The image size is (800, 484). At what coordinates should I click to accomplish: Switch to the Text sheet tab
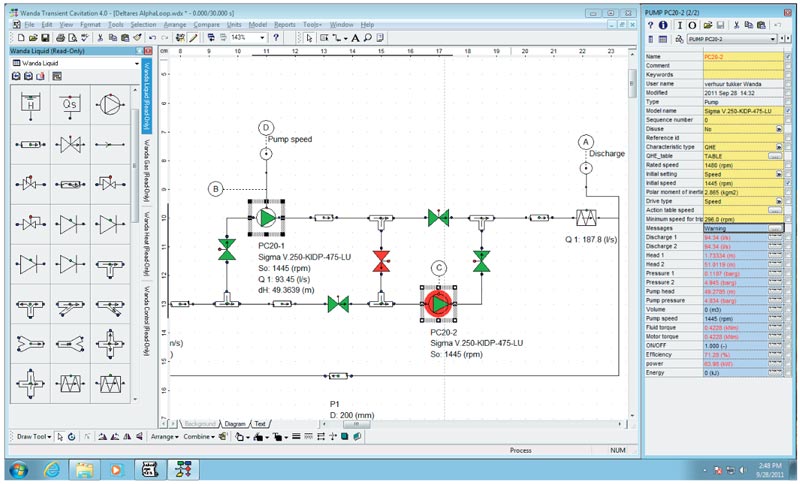(259, 424)
